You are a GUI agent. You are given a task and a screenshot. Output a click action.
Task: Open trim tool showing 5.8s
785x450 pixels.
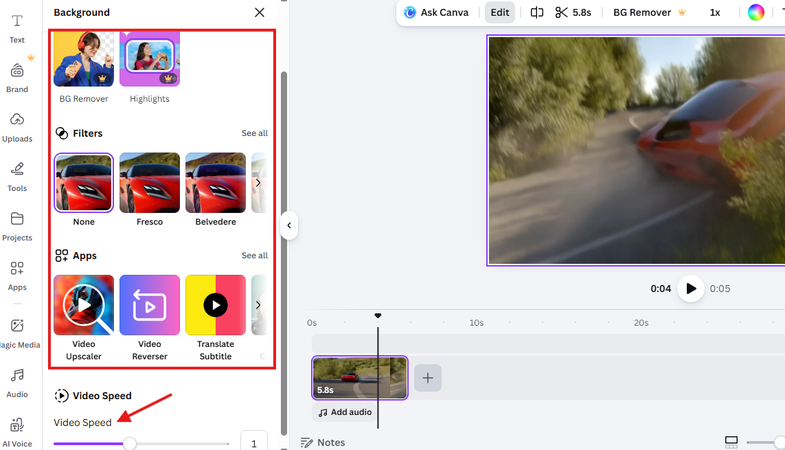point(573,13)
